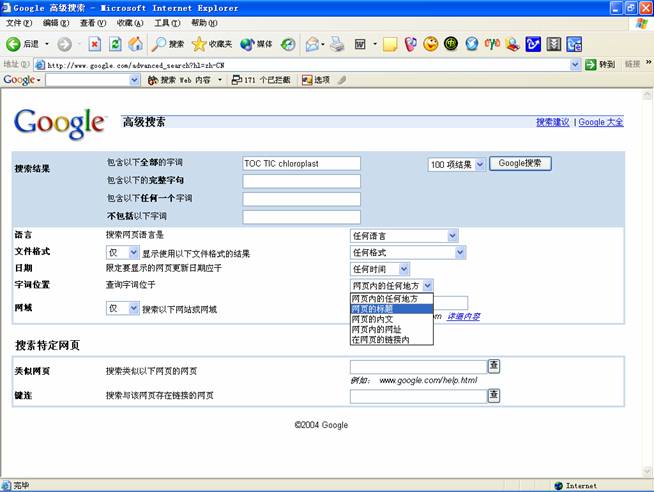
Task: Click 查 button next to 类似网页 field
Action: click(494, 366)
